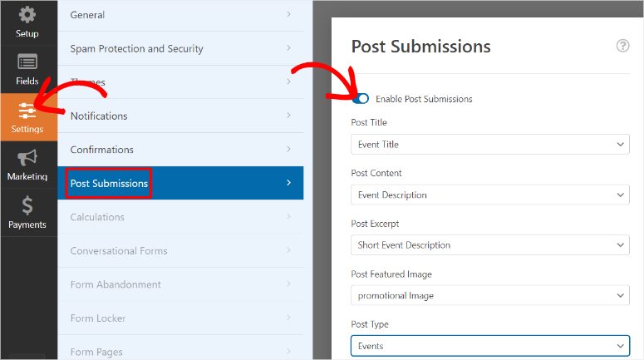Screen dimensions: 644x360
Task: Open the Post Excerpt dropdown
Action: point(490,245)
